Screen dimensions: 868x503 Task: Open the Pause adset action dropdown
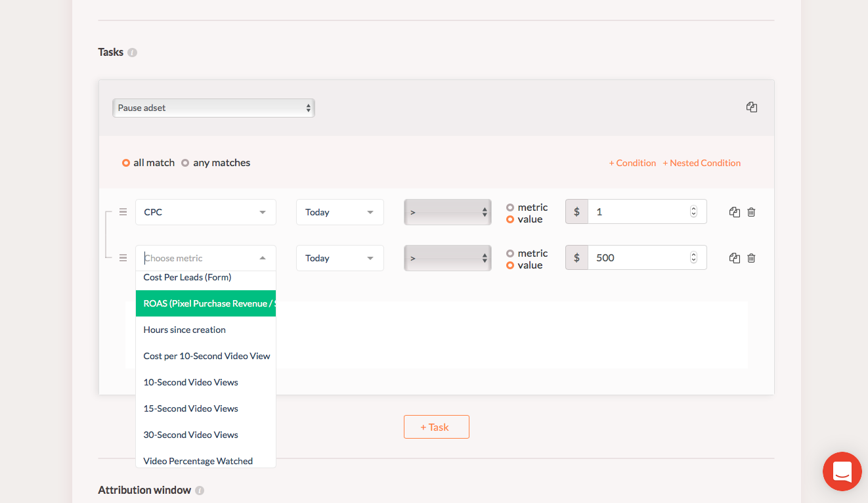coord(213,108)
